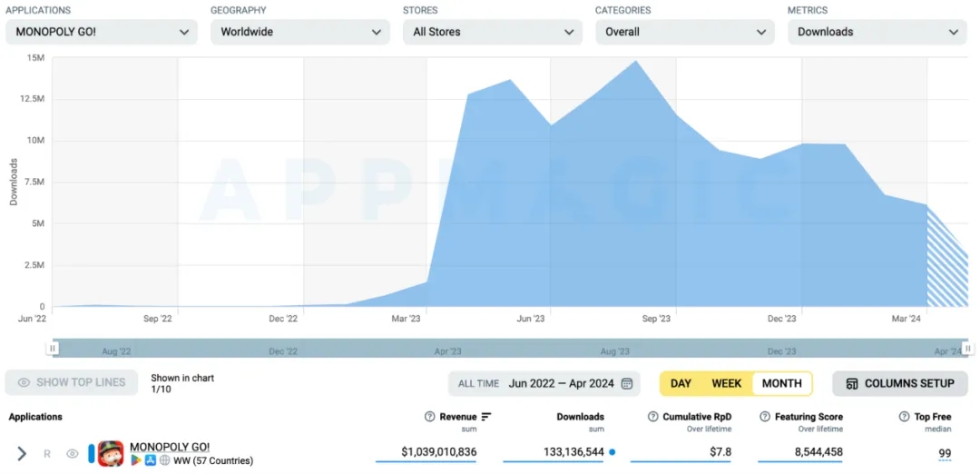Sort by the Top Free column header
Viewport: 980px width, 474px height.
pos(933,417)
